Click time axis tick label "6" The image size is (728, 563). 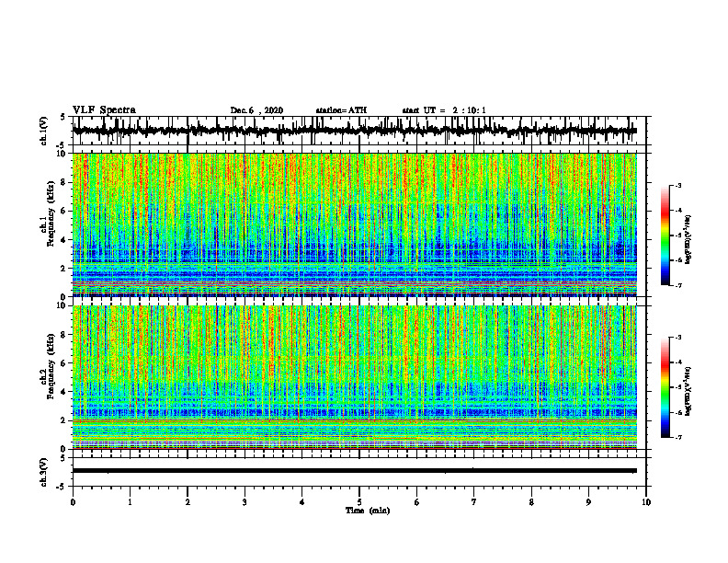click(417, 502)
